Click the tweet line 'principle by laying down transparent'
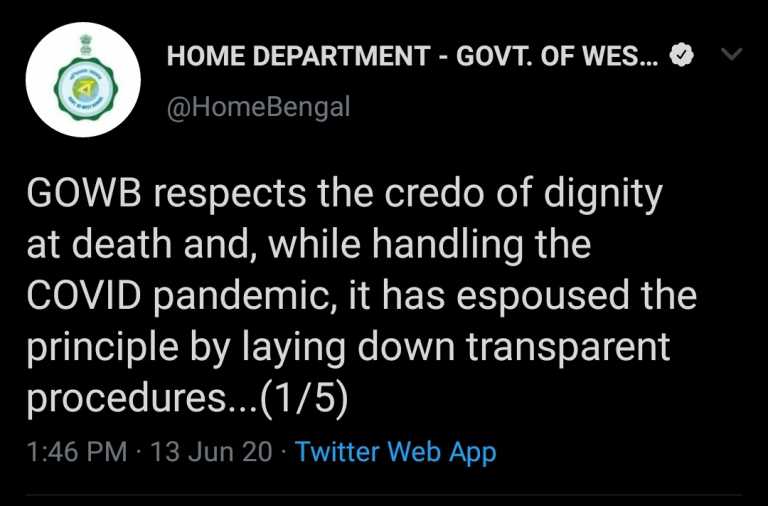The image size is (768, 506). pos(348,349)
